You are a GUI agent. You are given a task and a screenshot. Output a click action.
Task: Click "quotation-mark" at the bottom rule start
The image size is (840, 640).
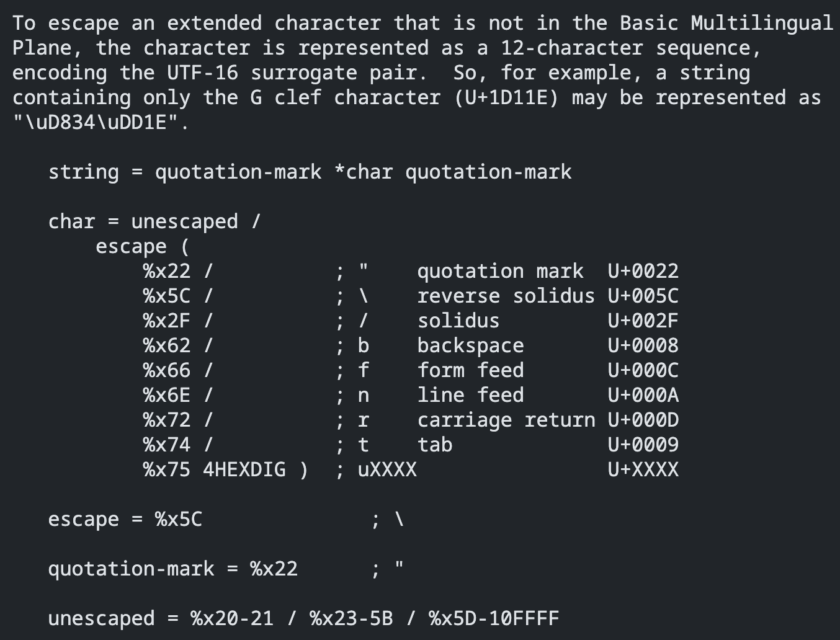click(131, 569)
